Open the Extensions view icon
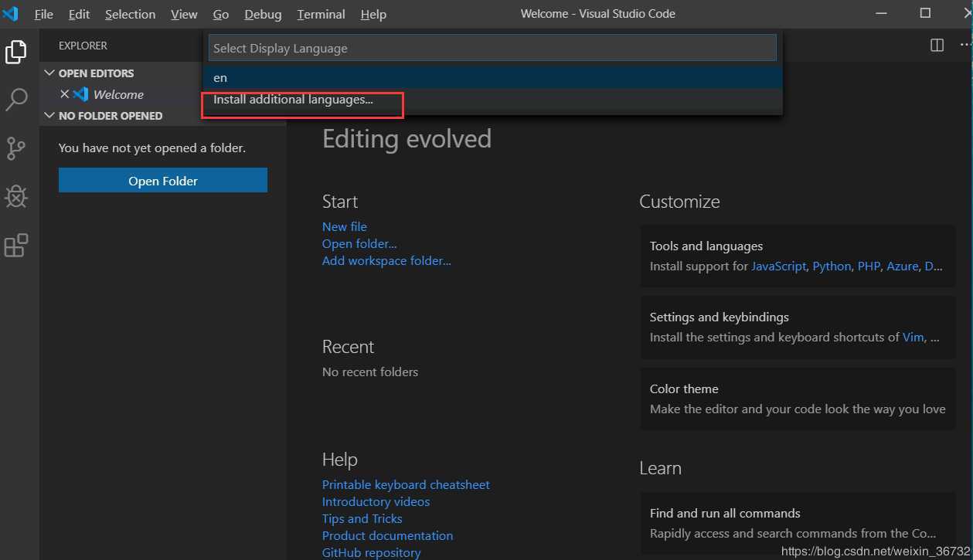 click(16, 246)
